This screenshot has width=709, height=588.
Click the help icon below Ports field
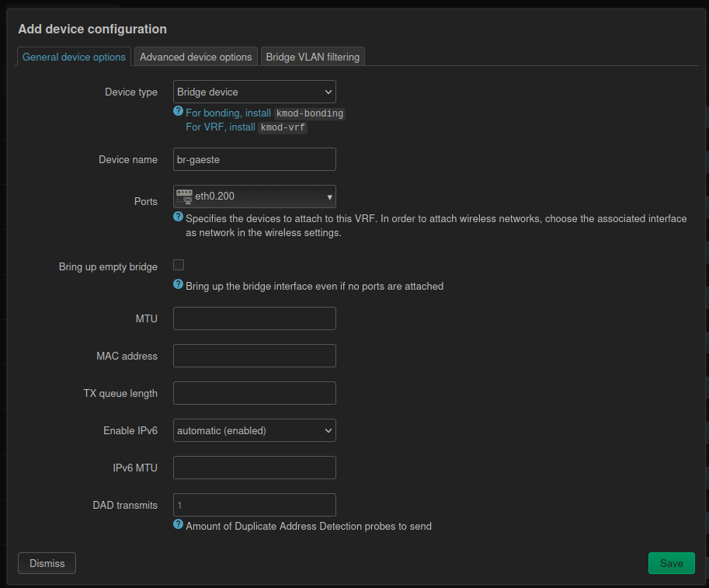(x=178, y=217)
